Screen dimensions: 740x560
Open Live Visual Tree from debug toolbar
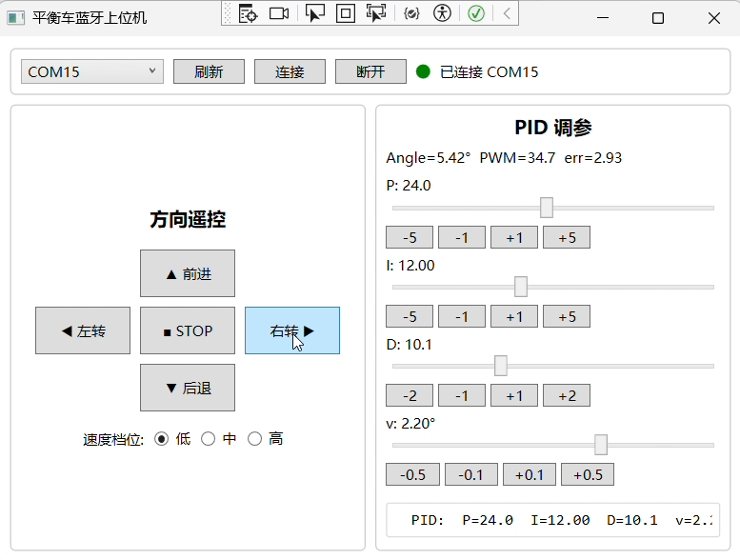[248, 13]
